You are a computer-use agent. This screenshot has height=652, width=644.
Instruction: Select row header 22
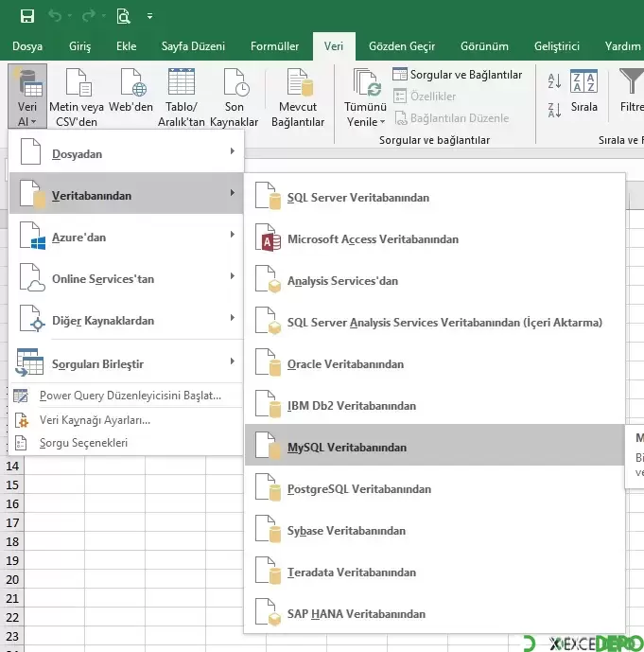(x=12, y=618)
